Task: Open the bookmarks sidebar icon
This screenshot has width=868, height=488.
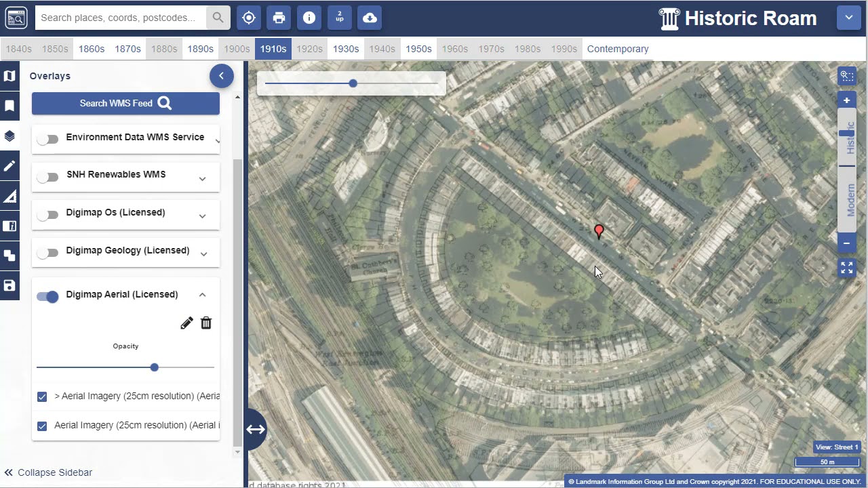Action: click(x=9, y=106)
